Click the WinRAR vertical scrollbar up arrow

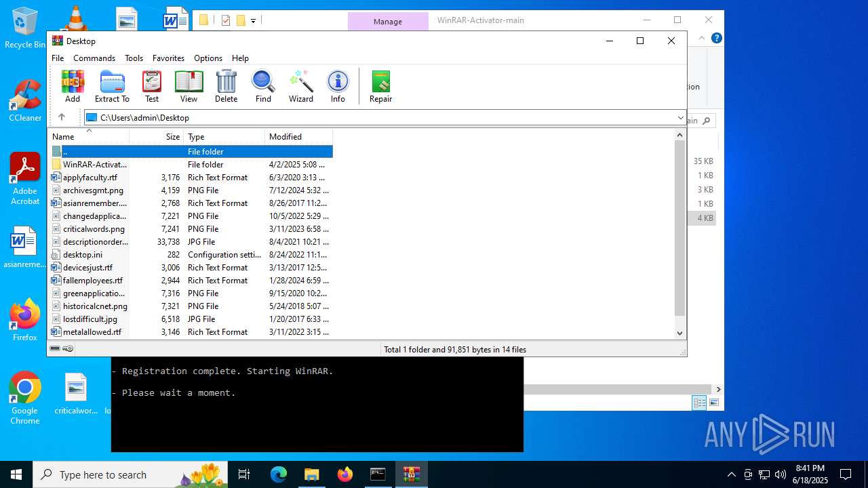[680, 136]
